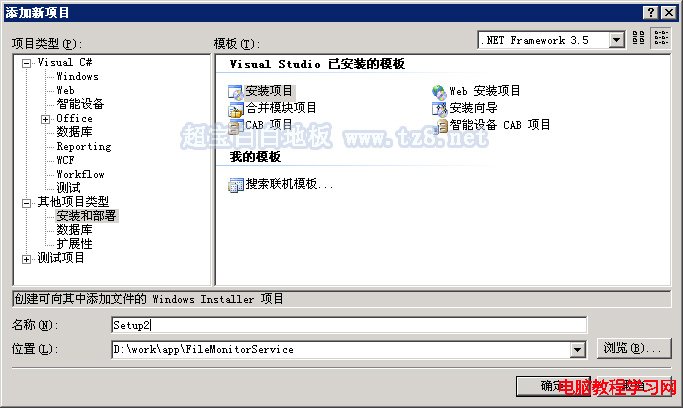Choose the CAB 项目 template icon

pos(235,126)
